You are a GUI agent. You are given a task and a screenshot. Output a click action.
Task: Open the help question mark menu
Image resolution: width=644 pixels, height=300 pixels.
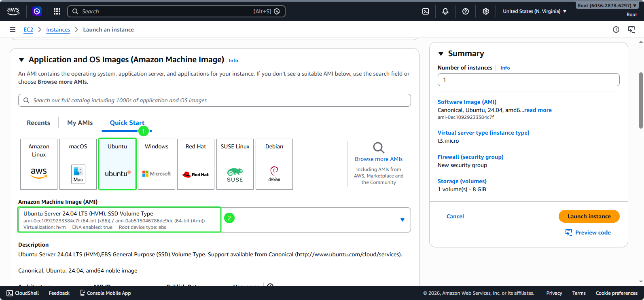(x=466, y=11)
